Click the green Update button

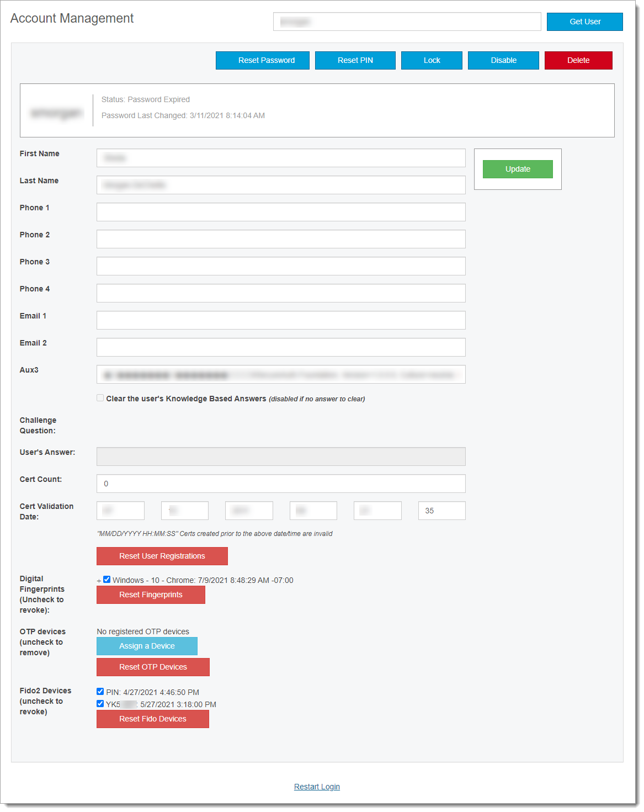tap(517, 169)
